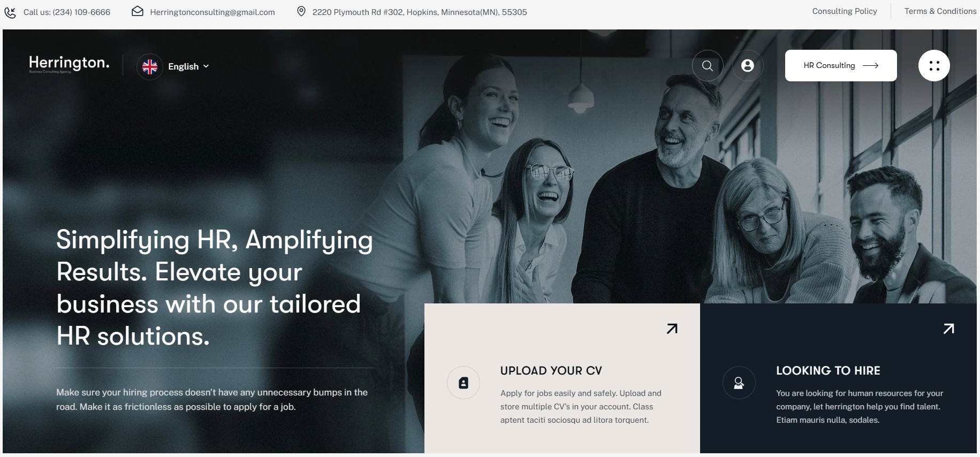Click the map pin location icon
This screenshot has width=980, height=457.
tap(301, 11)
